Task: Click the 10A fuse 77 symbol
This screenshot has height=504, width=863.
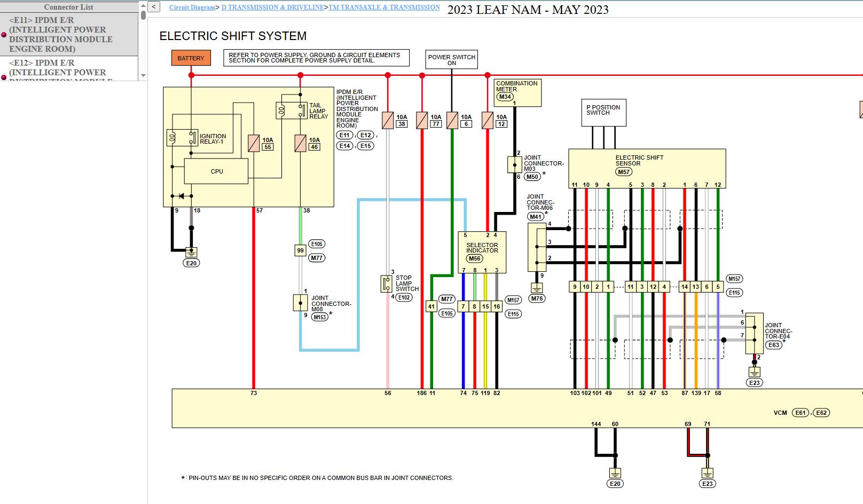Action: tap(422, 120)
